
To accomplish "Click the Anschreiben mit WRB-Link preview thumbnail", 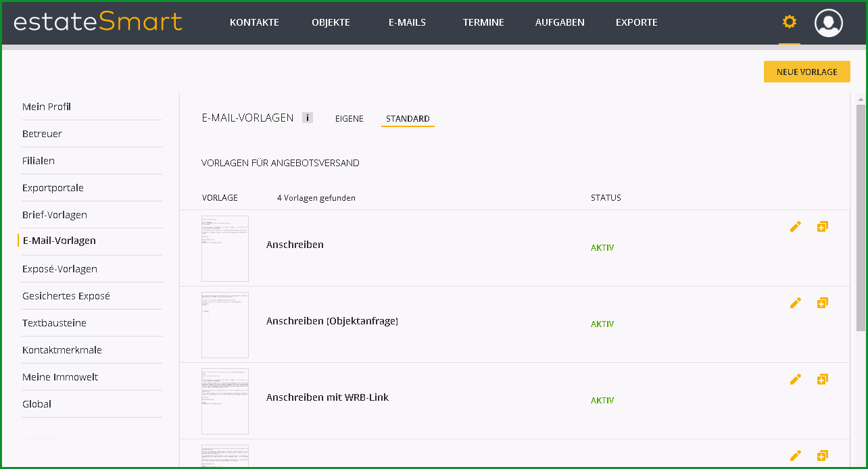I will point(225,401).
